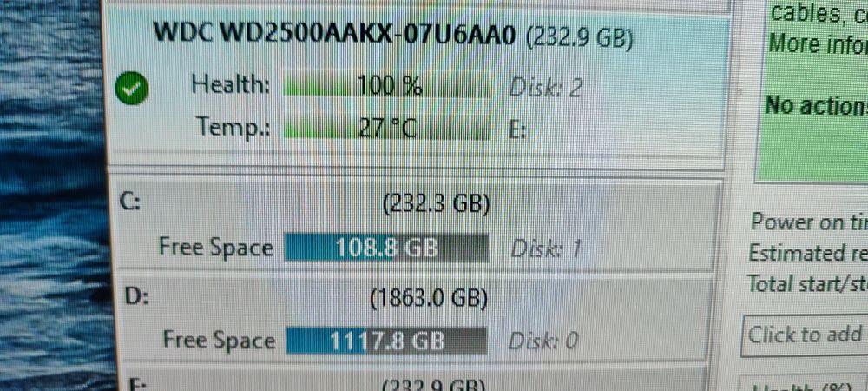
Task: Click the "More info" text in status panel
Action: (818, 43)
